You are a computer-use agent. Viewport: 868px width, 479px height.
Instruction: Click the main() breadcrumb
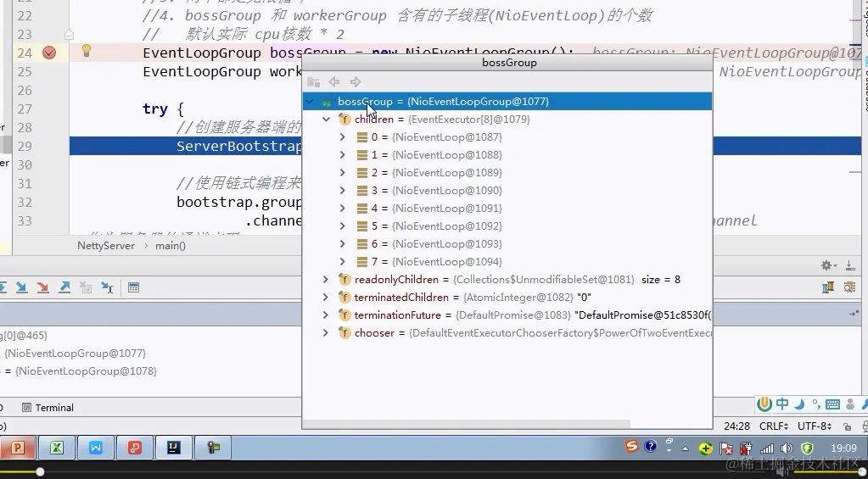click(170, 246)
